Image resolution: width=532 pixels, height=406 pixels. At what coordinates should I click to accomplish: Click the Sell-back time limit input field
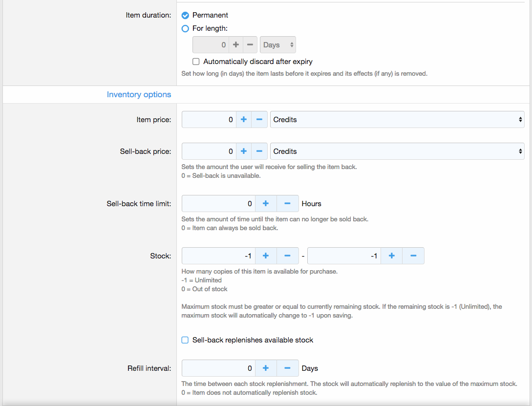(218, 204)
